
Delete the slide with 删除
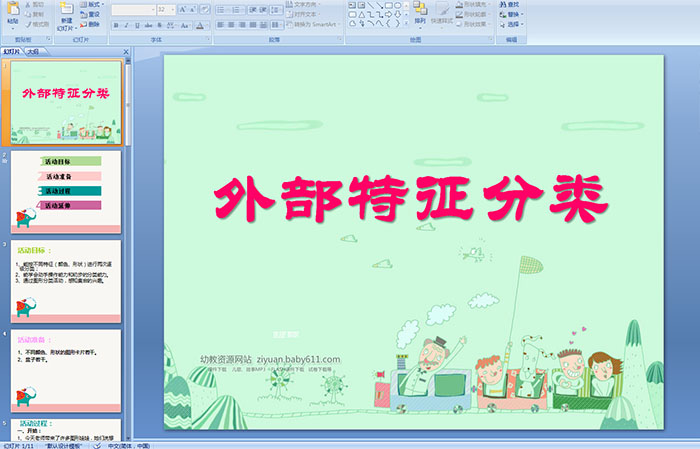pos(90,24)
